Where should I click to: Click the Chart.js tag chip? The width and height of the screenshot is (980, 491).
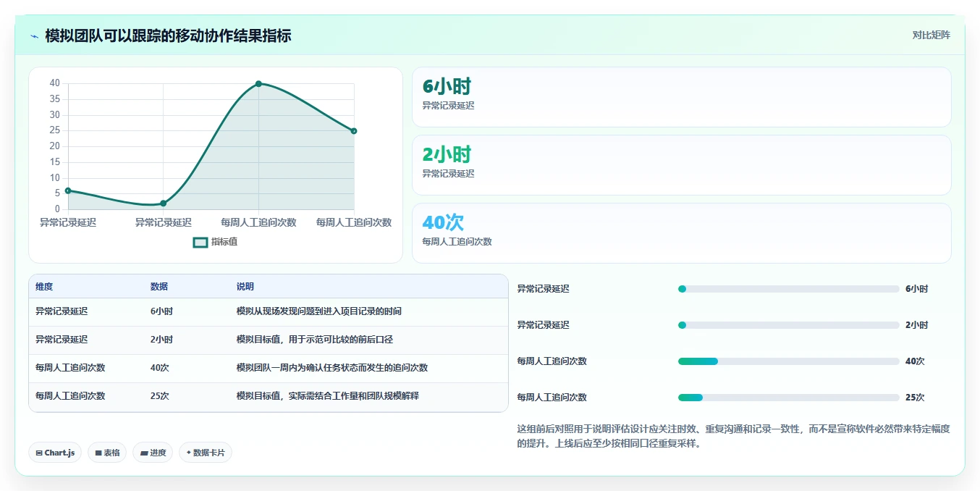pos(55,453)
